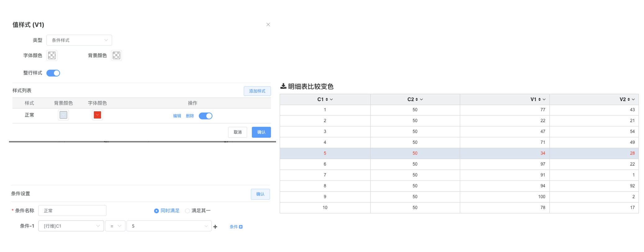Click the 编辑 link for 正常 style
This screenshot has height=252, width=644.
pos(177,116)
